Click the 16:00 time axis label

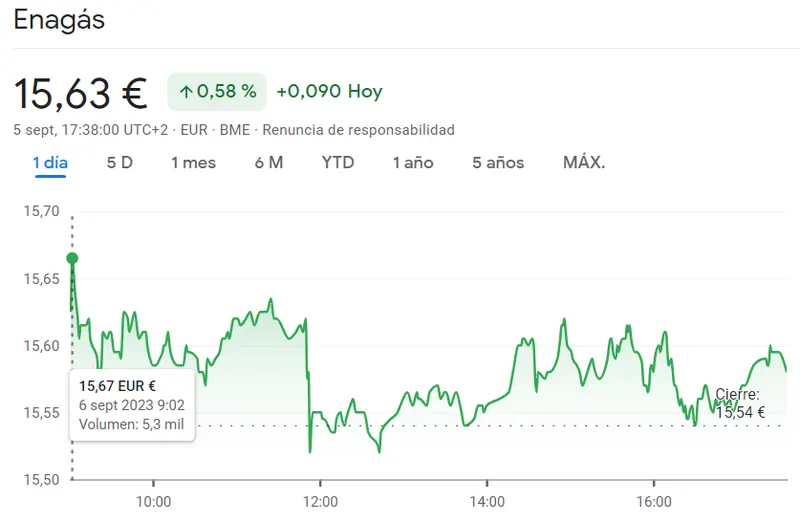(654, 502)
